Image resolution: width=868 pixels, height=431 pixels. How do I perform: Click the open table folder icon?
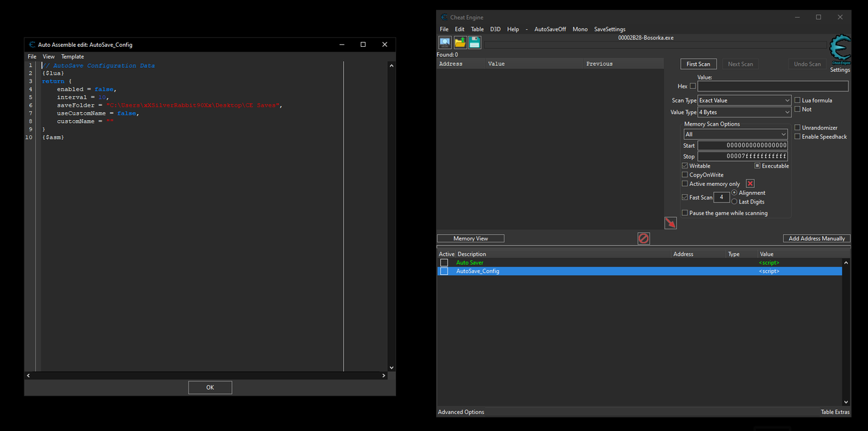click(x=460, y=42)
